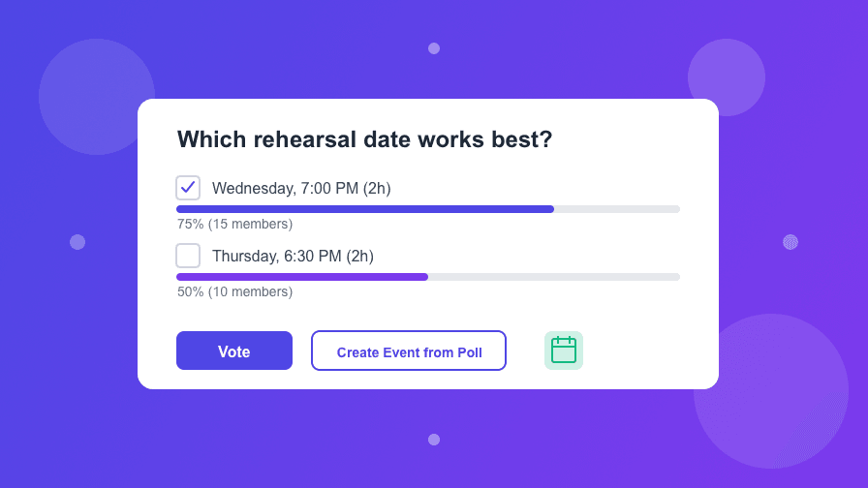Uncheck the Wednesday, 7:00 PM checkbox

pyautogui.click(x=188, y=188)
